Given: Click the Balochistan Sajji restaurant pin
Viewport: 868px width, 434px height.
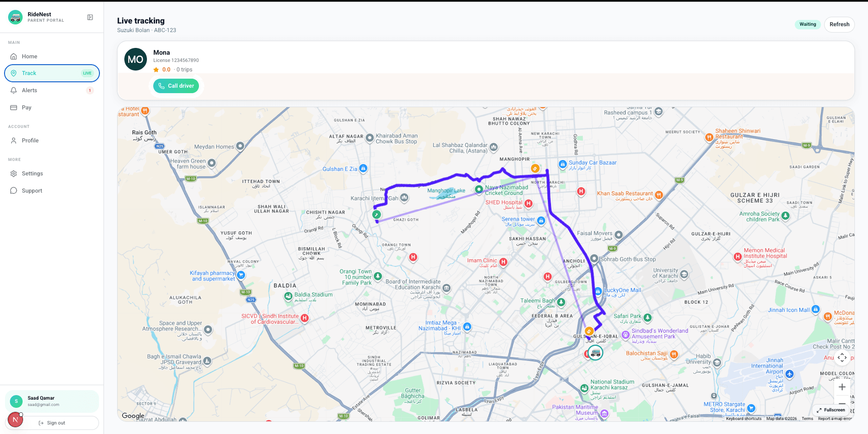Looking at the screenshot, I should (674, 354).
